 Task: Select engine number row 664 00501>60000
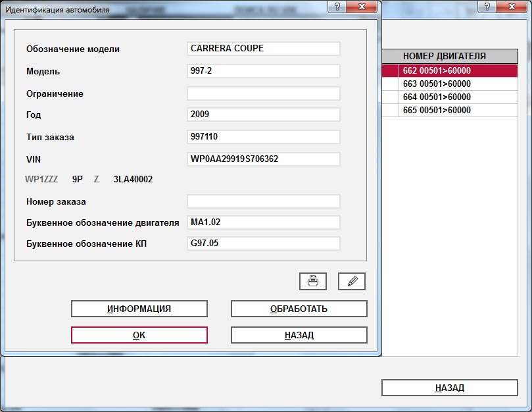(450, 97)
